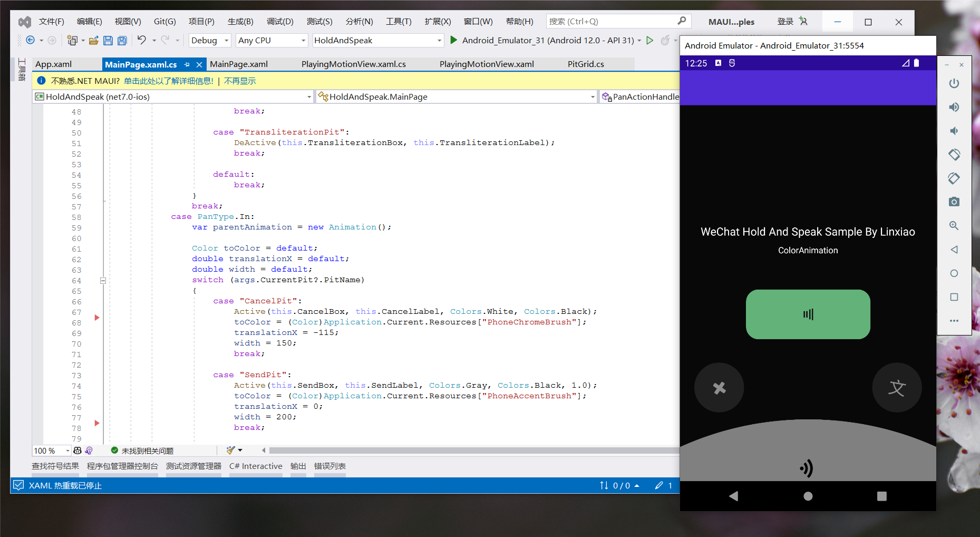
Task: Click the green Start Debugging play icon
Action: pos(453,40)
